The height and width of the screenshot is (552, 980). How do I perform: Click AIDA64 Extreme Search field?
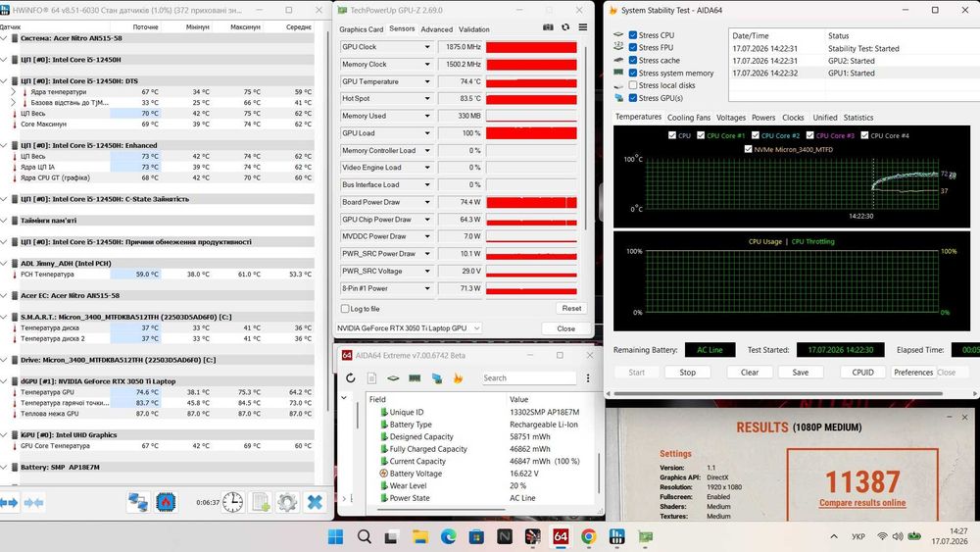(x=529, y=378)
